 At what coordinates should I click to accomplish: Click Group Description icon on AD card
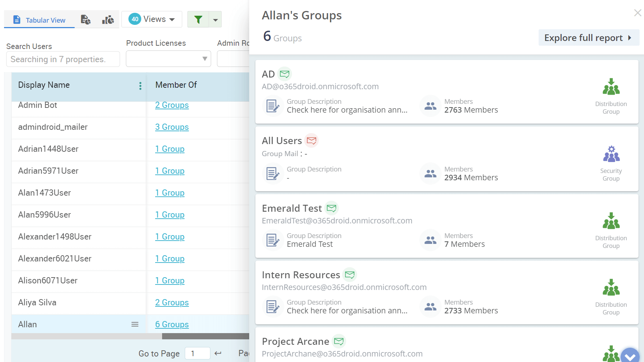[x=273, y=106]
